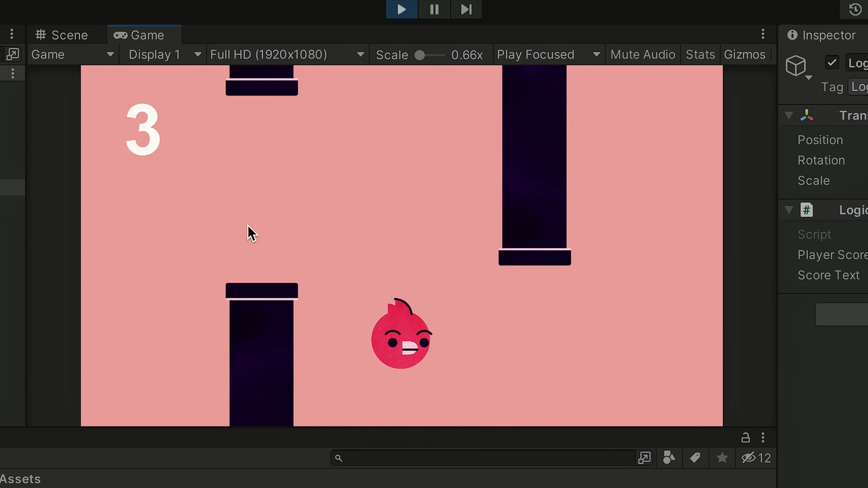
Task: Click the Gizmos button
Action: click(745, 55)
